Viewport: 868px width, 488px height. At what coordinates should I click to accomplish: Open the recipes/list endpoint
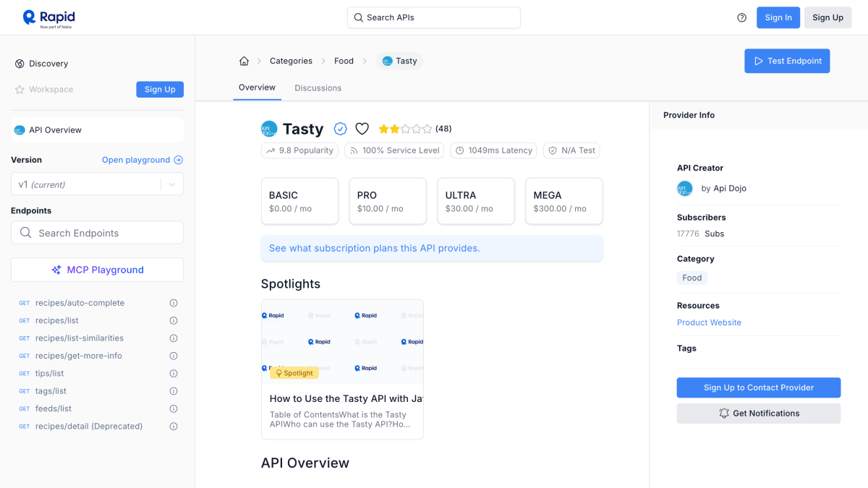coord(57,320)
